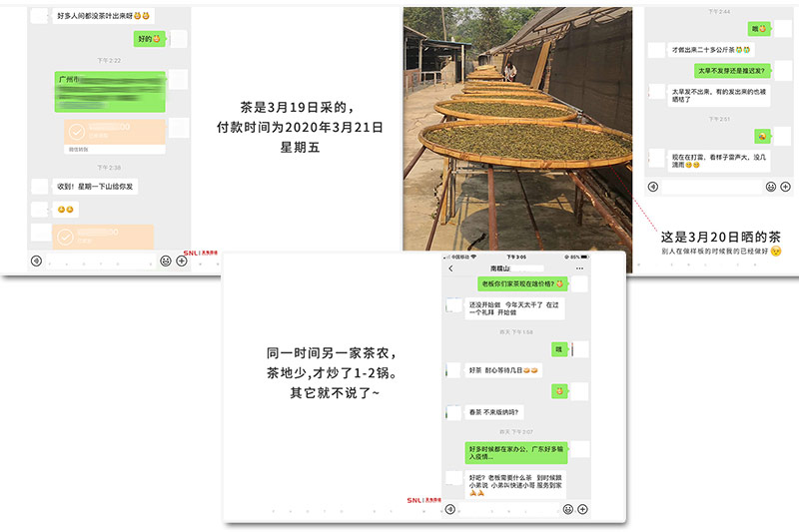The image size is (799, 532).
Task: Open the plus attachment menu in the 南糯山 chat
Action: pyautogui.click(x=583, y=509)
